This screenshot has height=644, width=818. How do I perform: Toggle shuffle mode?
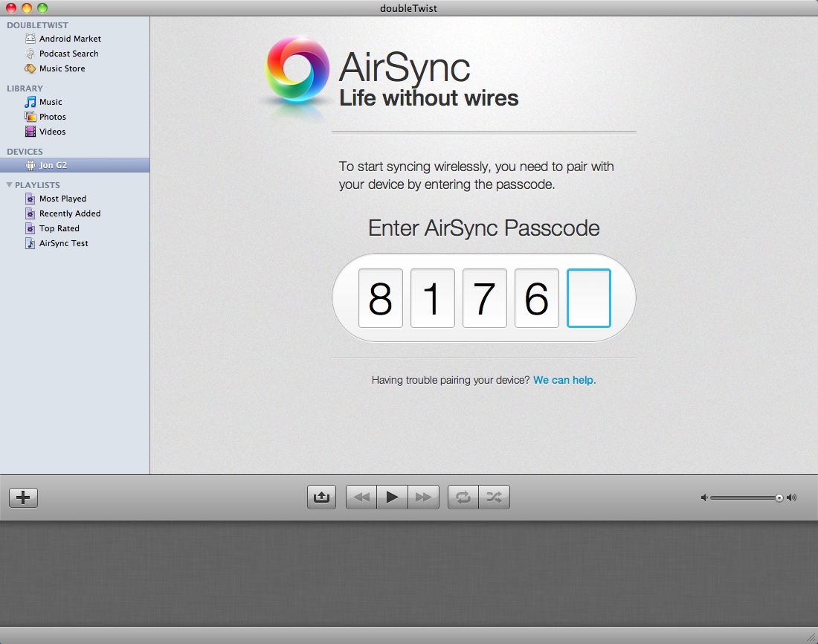(x=494, y=497)
